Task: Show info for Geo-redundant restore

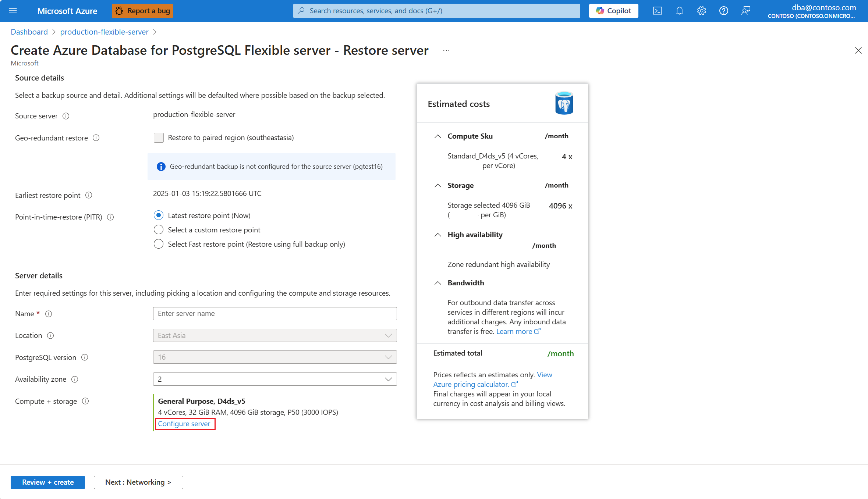Action: 96,138
